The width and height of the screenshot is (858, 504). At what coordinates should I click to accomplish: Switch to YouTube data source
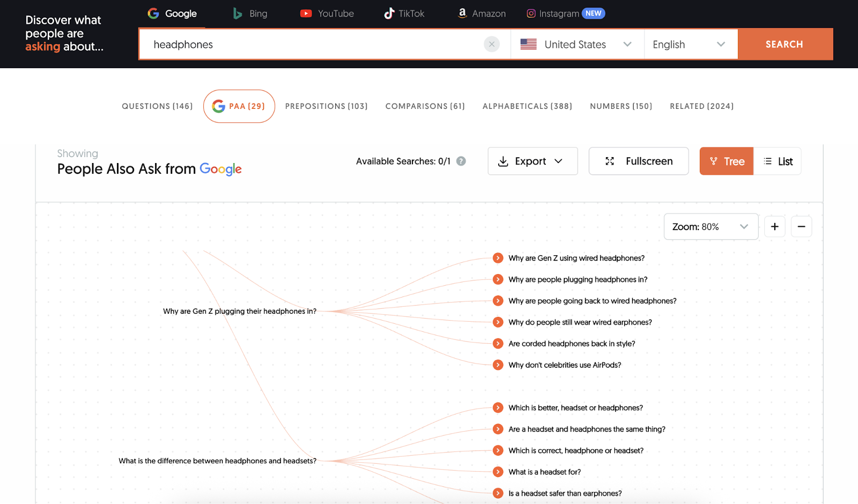tap(326, 13)
